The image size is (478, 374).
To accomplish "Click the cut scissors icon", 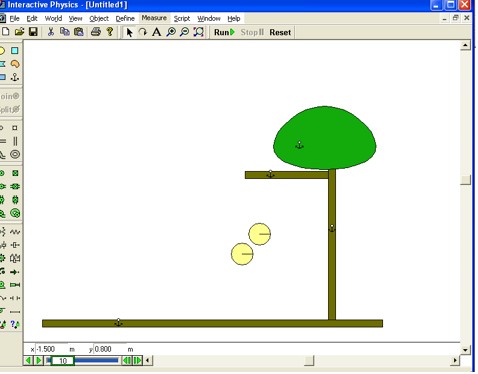I will click(51, 32).
